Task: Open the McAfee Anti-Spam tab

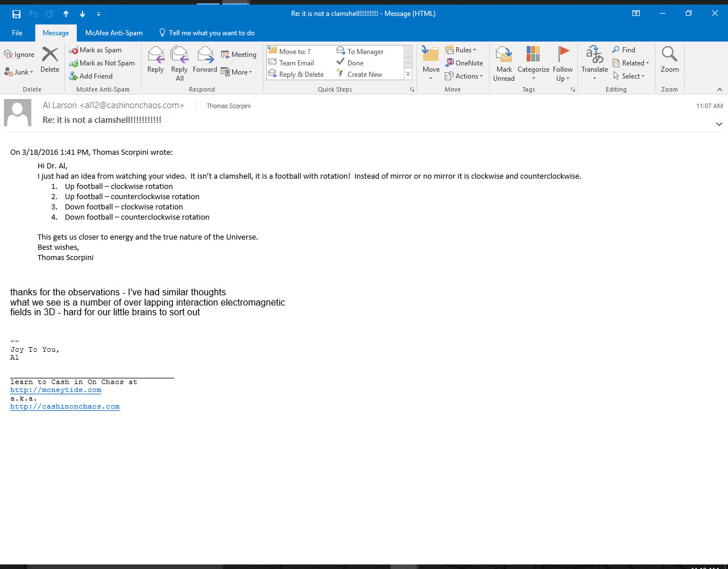Action: 114,33
